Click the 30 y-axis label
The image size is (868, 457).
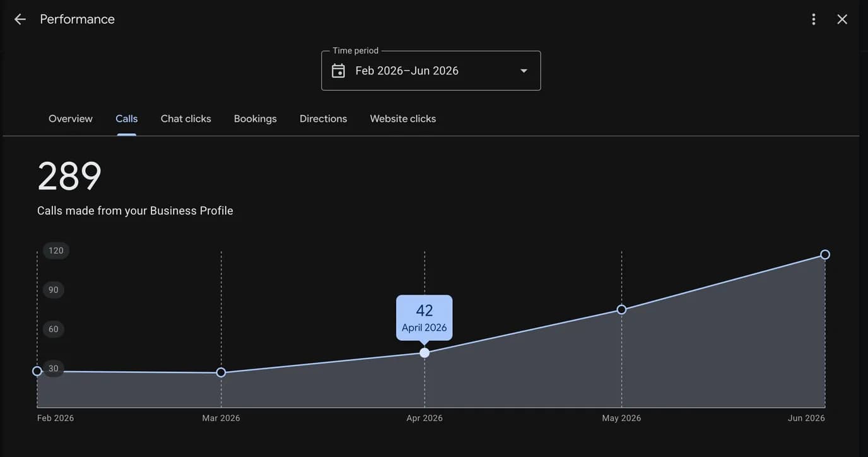pos(54,369)
